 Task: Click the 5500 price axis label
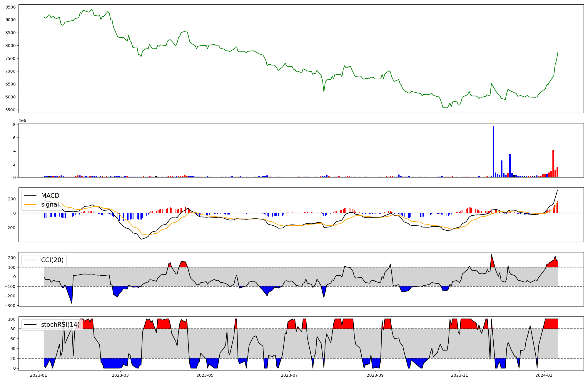pyautogui.click(x=10, y=110)
